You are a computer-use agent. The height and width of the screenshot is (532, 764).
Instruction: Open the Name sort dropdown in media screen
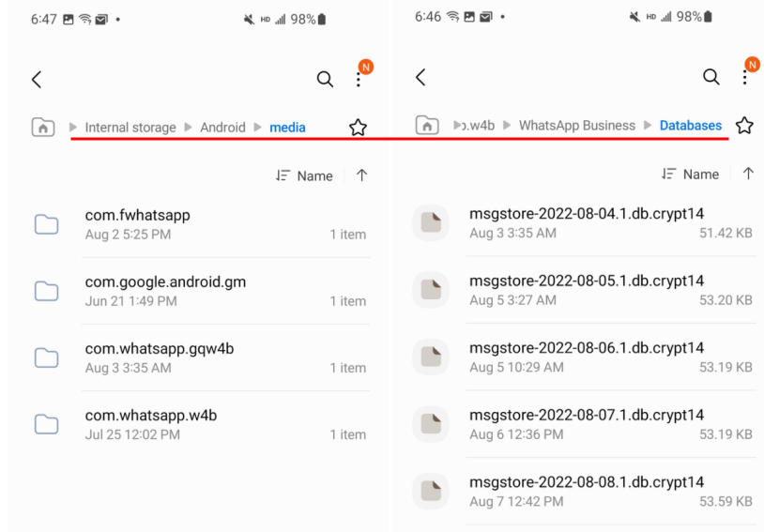click(305, 175)
